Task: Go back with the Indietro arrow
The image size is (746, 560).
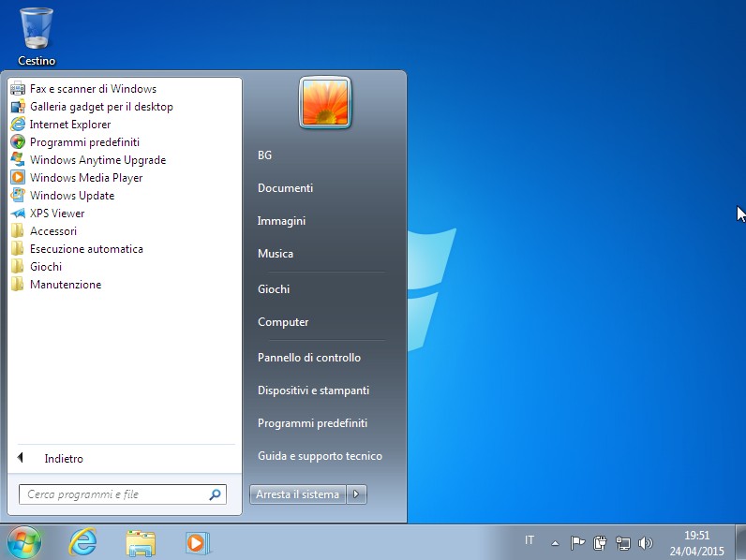Action: (20, 458)
